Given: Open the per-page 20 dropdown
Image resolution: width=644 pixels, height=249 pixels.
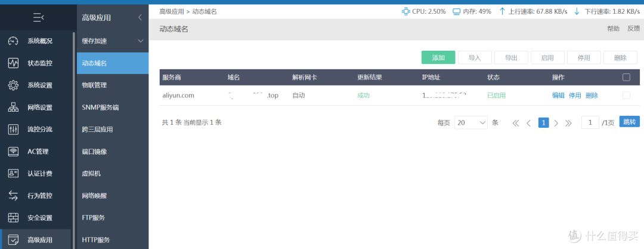Looking at the screenshot, I should click(x=471, y=122).
